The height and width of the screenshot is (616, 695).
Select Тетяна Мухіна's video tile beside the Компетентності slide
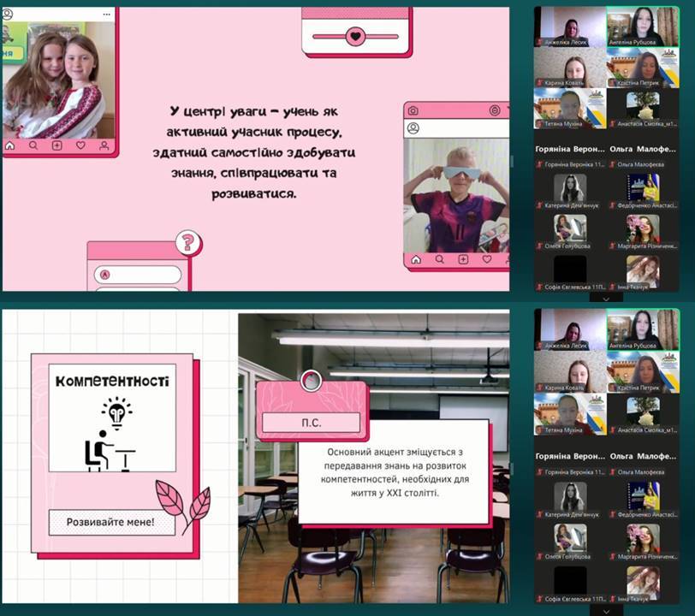click(570, 414)
